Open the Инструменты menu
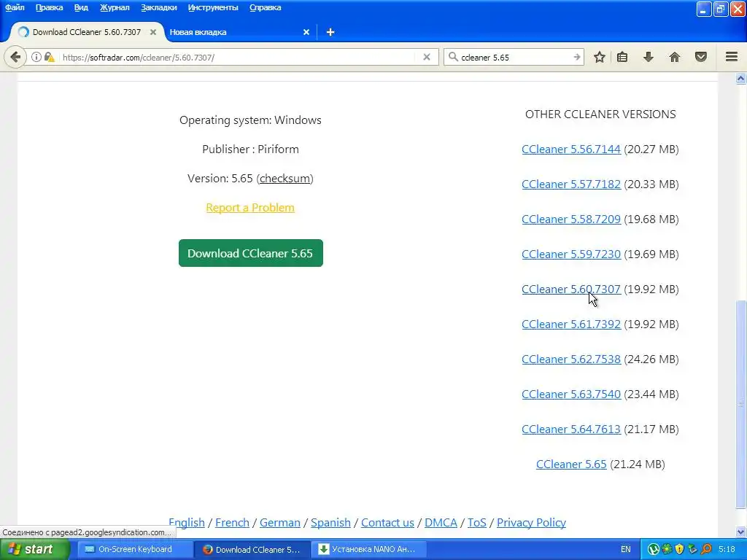747x560 pixels. tap(213, 7)
